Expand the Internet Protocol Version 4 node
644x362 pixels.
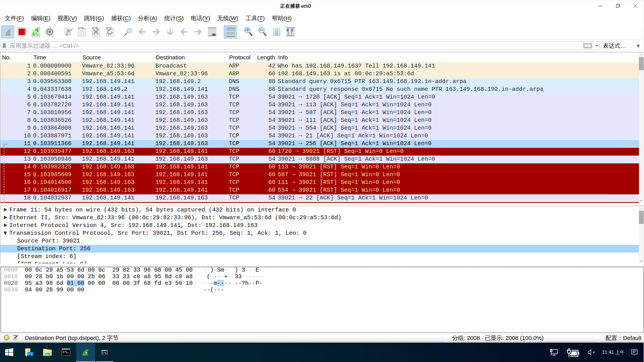(5, 225)
